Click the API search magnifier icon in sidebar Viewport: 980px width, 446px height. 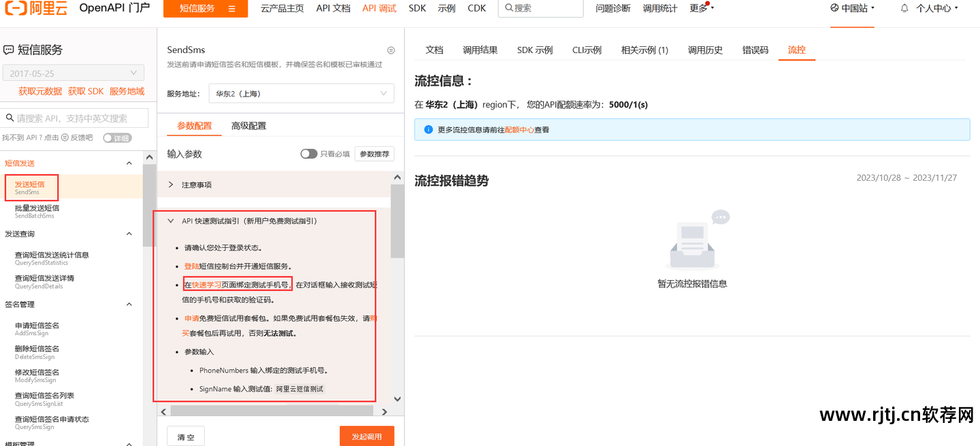tap(10, 118)
